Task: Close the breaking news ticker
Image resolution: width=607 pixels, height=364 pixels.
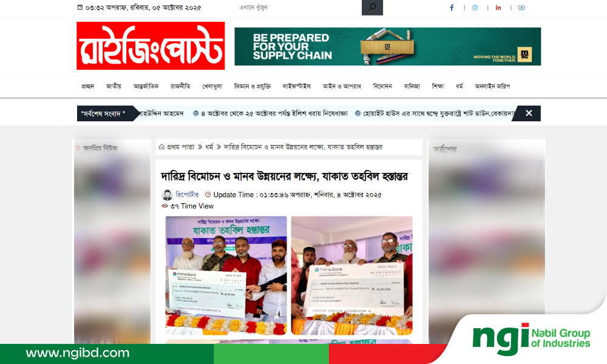Action: click(529, 113)
